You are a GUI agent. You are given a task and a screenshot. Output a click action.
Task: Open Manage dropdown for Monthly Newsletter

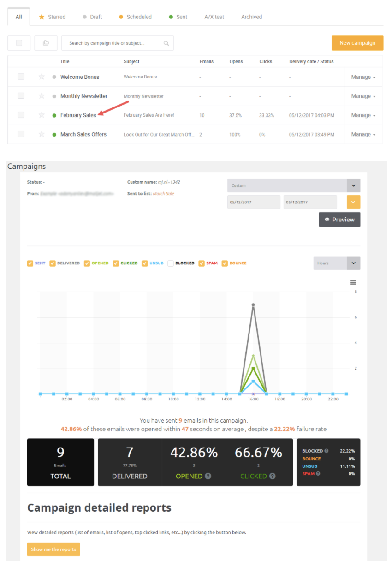363,96
